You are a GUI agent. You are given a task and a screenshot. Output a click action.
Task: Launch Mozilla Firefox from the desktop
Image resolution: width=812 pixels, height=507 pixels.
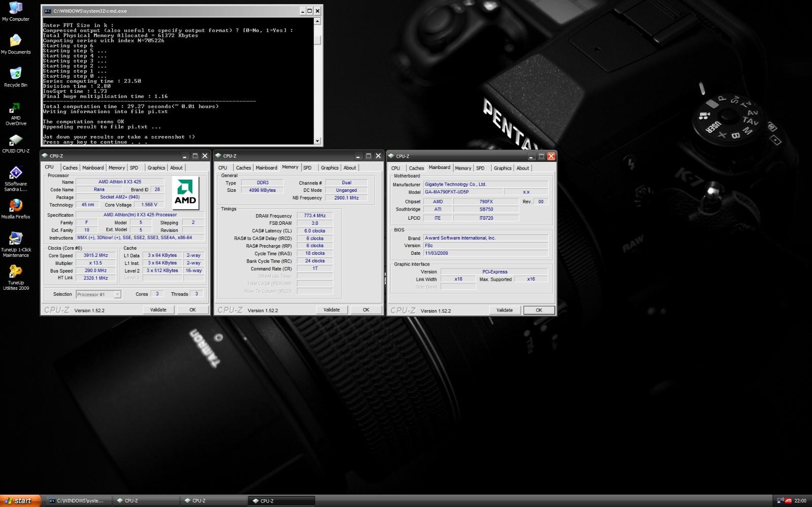(16, 209)
